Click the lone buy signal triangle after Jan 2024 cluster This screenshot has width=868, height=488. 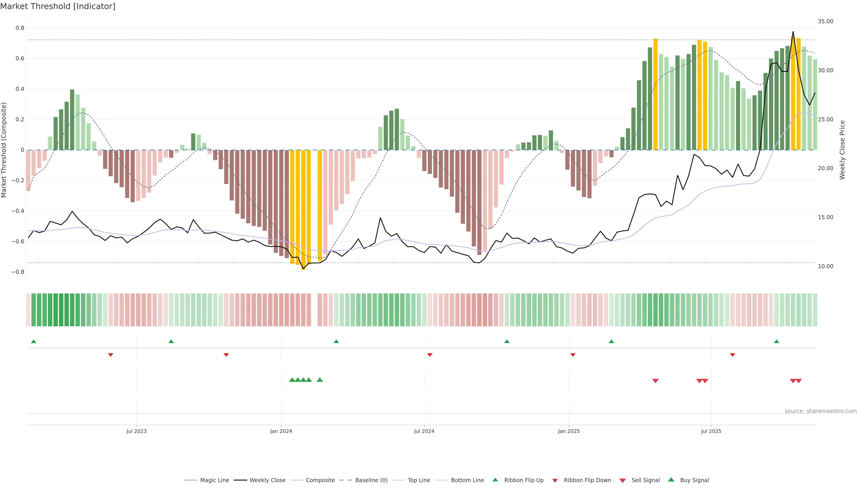point(320,380)
